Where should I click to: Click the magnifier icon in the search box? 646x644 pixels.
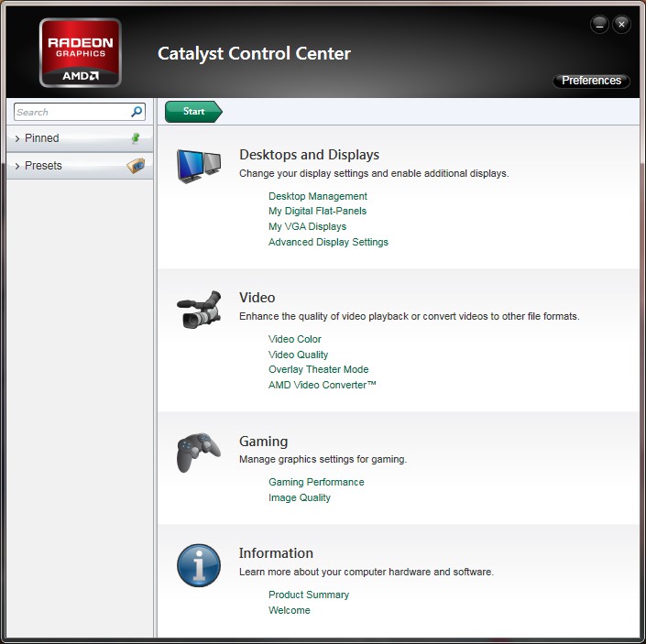tap(137, 112)
